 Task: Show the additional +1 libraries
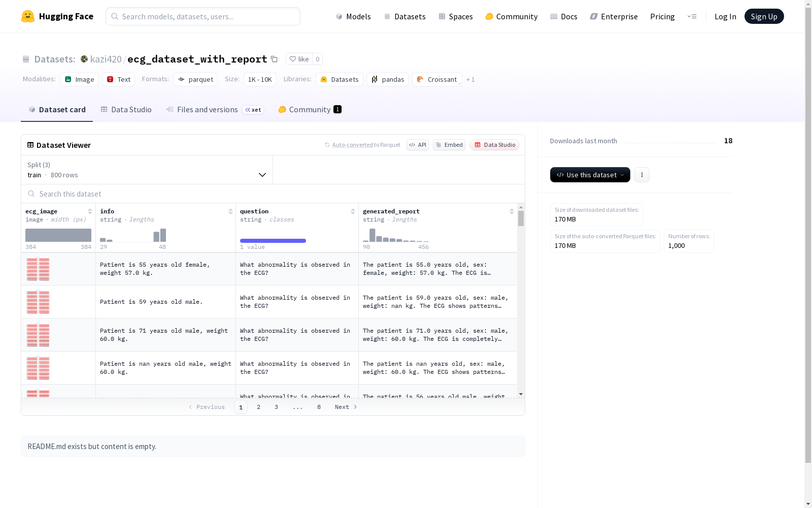(470, 79)
